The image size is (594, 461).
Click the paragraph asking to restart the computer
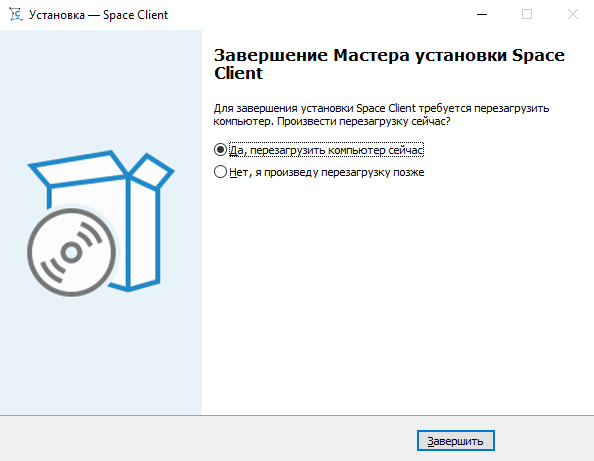381,115
